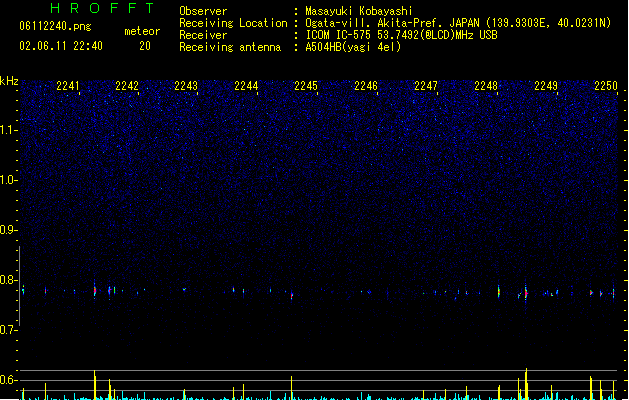This screenshot has height=400, width=629.
Task: Click the 2247 time marker
Action: (426, 86)
